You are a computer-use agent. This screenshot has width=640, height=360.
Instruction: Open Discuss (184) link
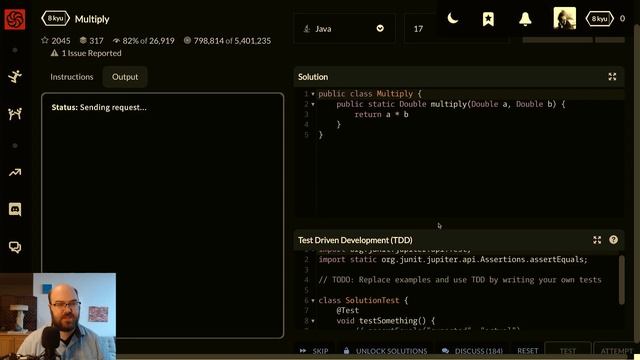[x=473, y=351]
